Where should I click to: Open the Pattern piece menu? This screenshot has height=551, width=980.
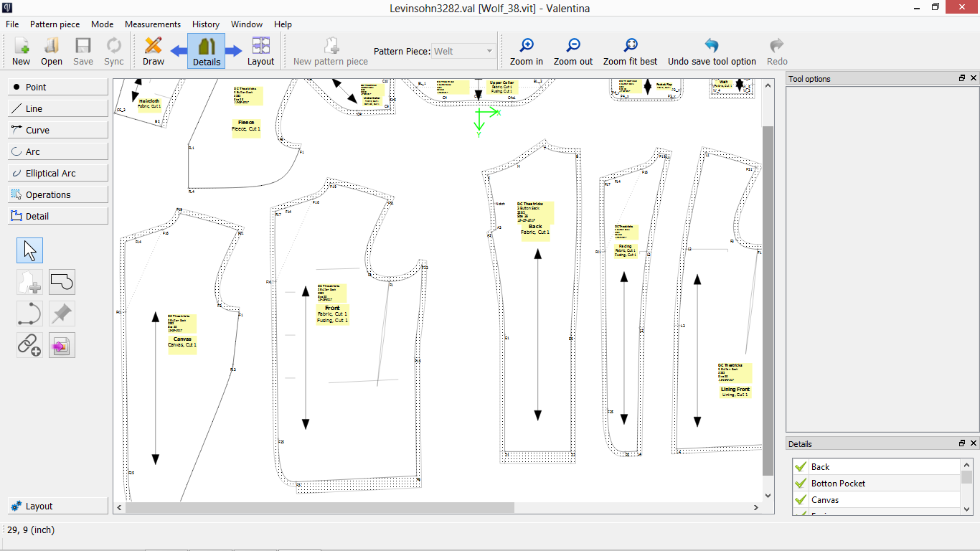click(x=55, y=24)
